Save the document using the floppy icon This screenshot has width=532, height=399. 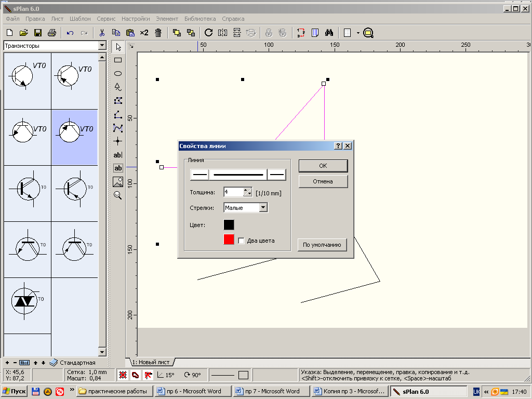click(38, 33)
